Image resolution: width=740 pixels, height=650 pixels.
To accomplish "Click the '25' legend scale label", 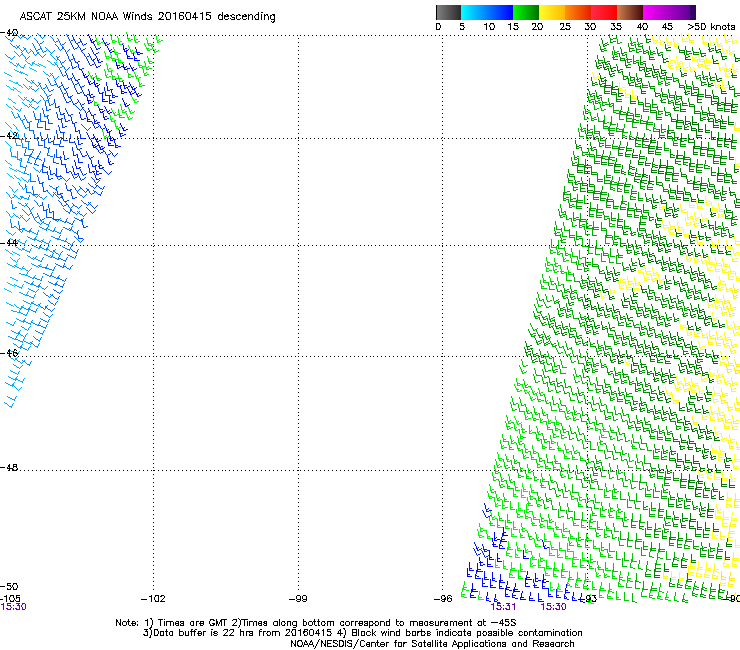I will pos(565,27).
